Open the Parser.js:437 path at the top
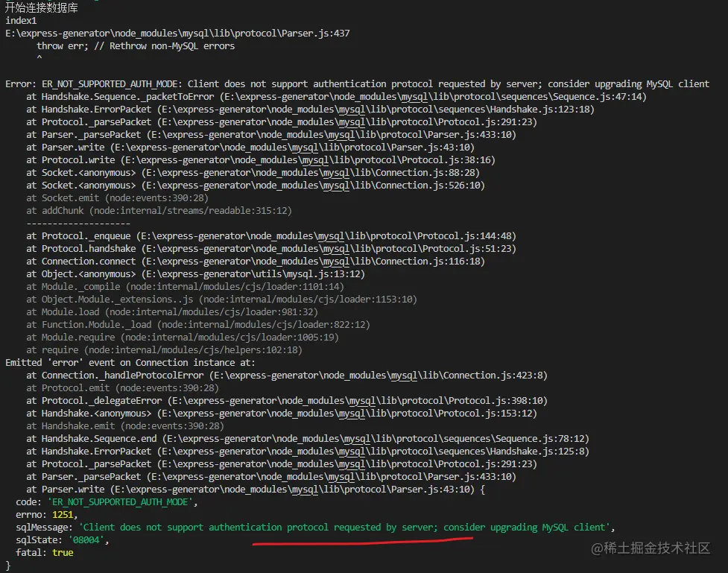 pyautogui.click(x=177, y=34)
